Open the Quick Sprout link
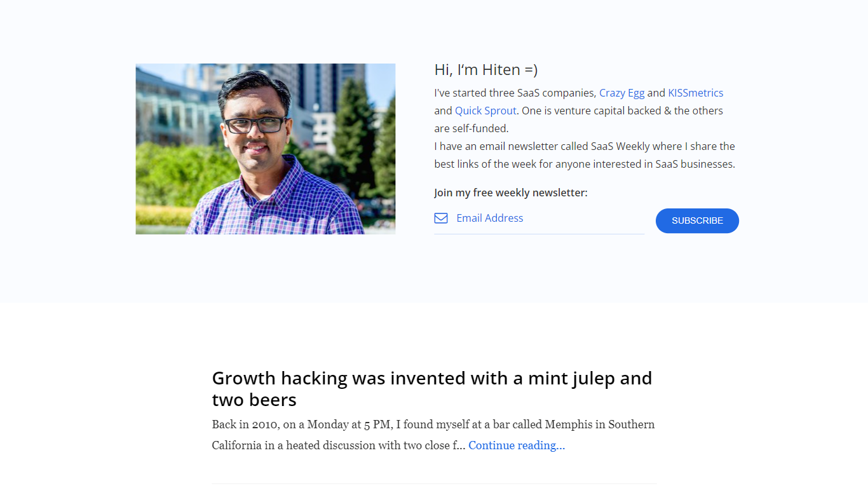The width and height of the screenshot is (868, 488). [485, 111]
